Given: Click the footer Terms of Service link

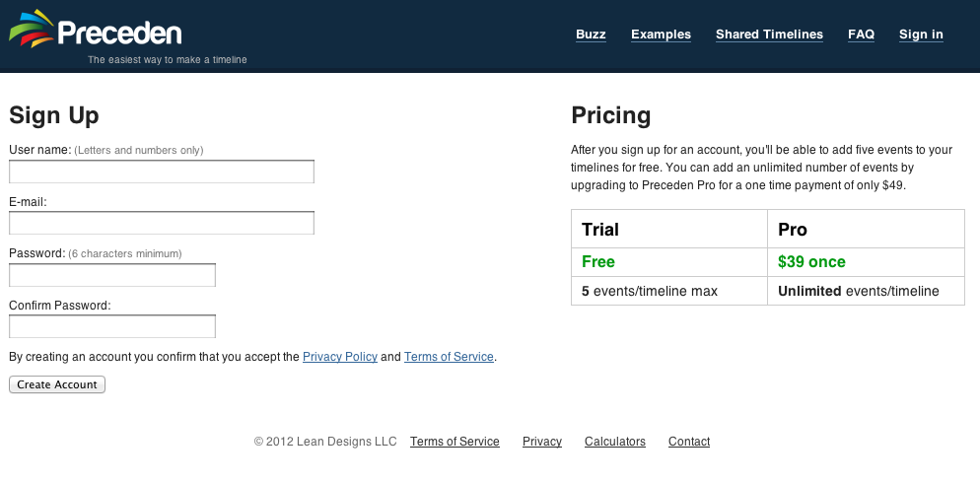Looking at the screenshot, I should tap(455, 442).
